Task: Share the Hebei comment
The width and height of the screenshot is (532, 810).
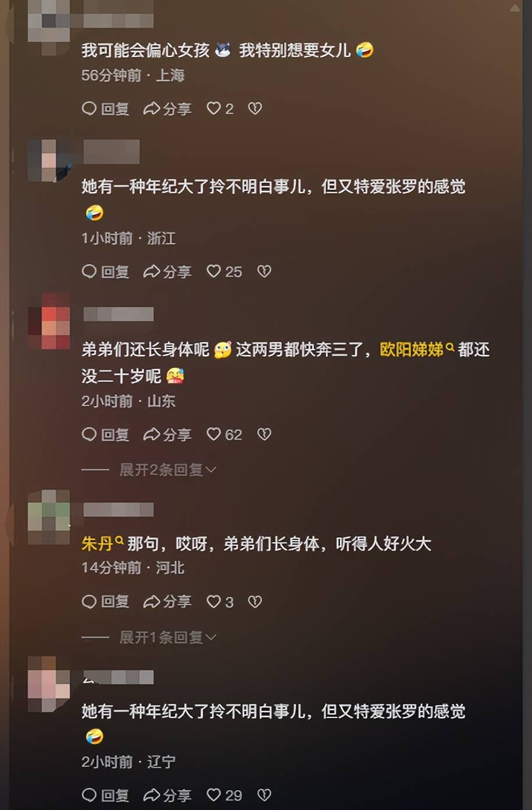Action: pyautogui.click(x=168, y=602)
